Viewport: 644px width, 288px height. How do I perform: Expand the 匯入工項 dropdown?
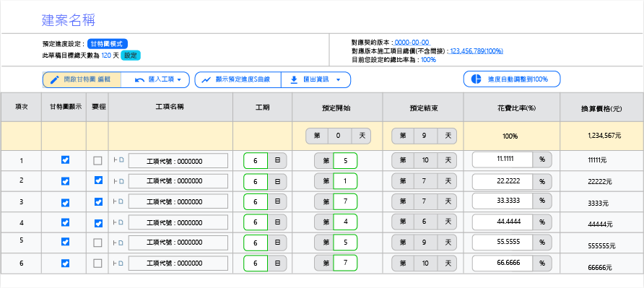(x=156, y=79)
